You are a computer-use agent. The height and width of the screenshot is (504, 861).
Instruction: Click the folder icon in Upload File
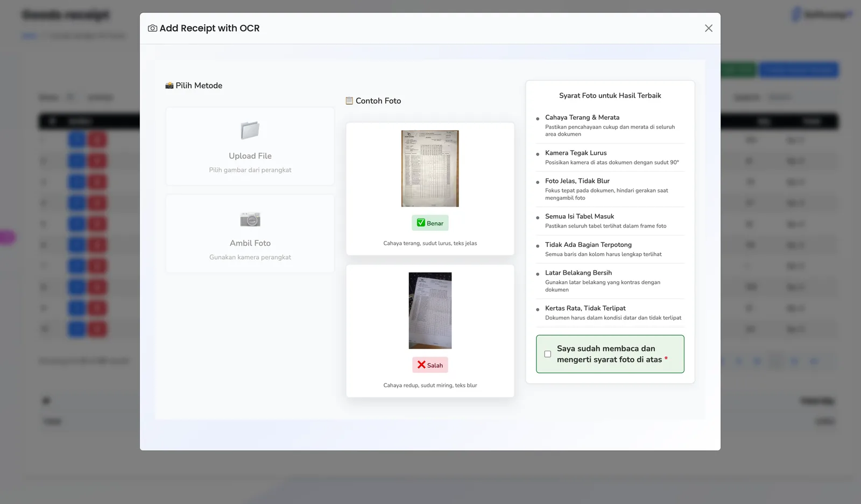tap(250, 130)
